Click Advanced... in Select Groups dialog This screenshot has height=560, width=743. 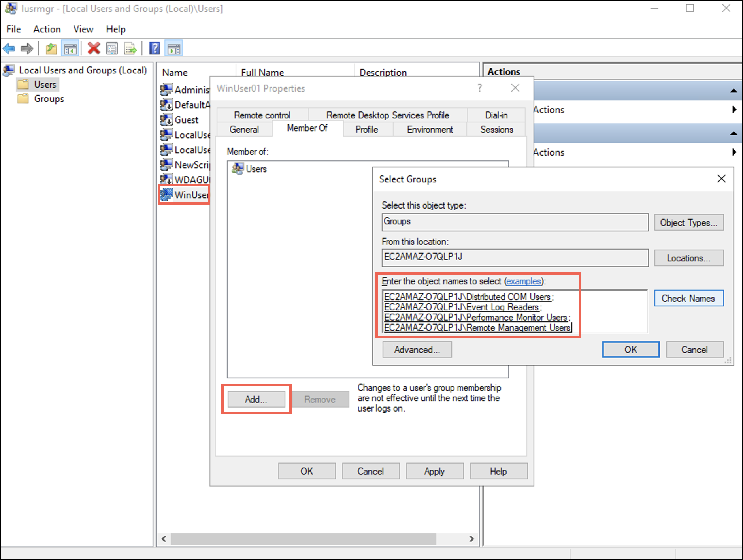pos(417,350)
